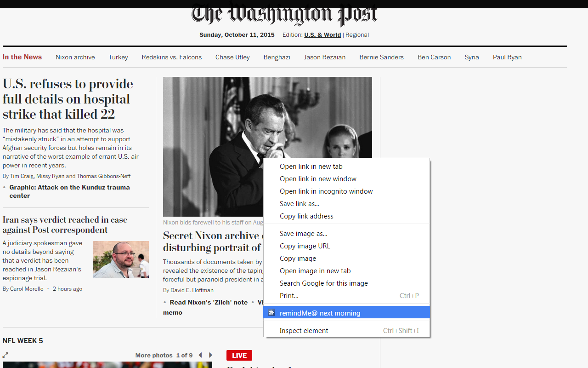Image resolution: width=588 pixels, height=368 pixels.
Task: Open Secret Nixon archive headline
Action: click(213, 241)
